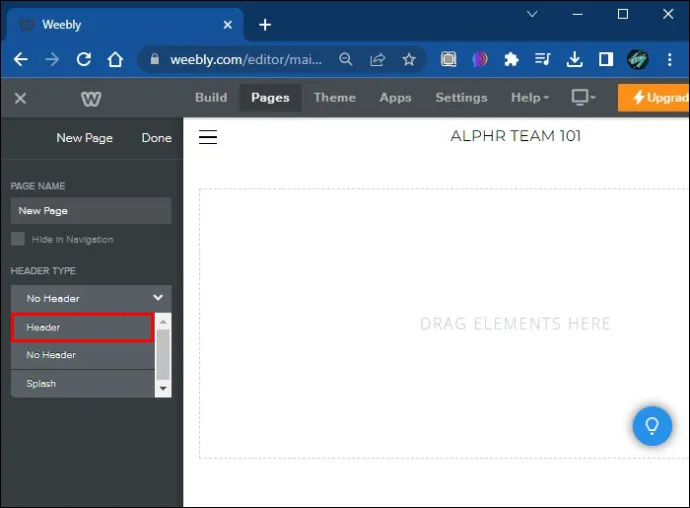The image size is (690, 508).
Task: Open the lightbulb help tips button
Action: (x=652, y=426)
